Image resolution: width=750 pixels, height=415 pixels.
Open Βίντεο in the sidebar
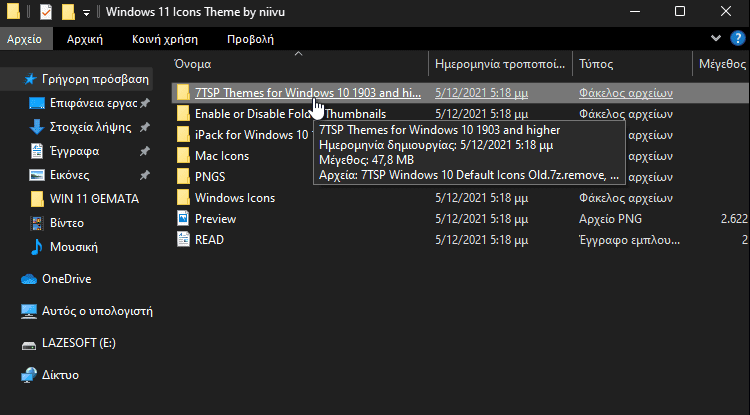pos(67,223)
